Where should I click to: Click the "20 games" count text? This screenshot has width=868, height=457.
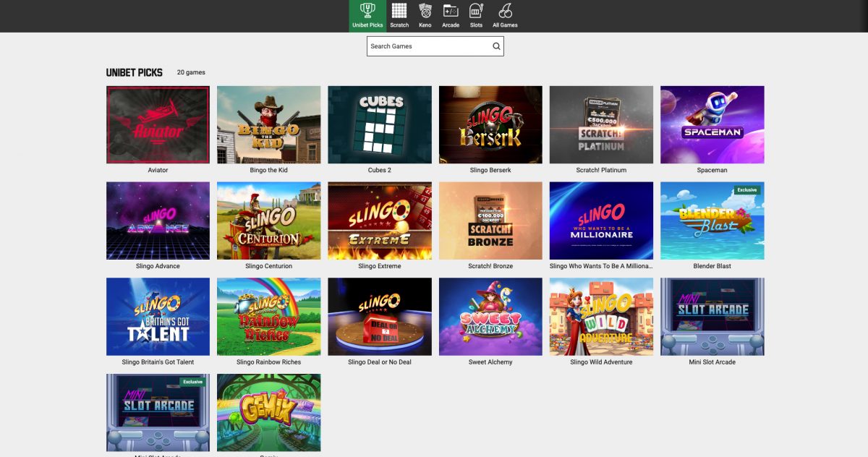coord(191,72)
